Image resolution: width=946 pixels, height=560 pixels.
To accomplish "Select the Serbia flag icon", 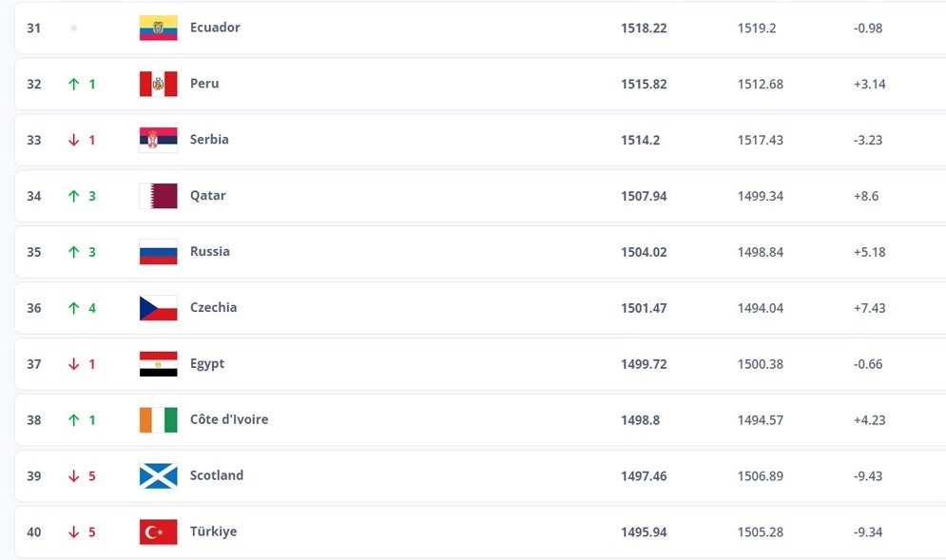I will pos(158,140).
